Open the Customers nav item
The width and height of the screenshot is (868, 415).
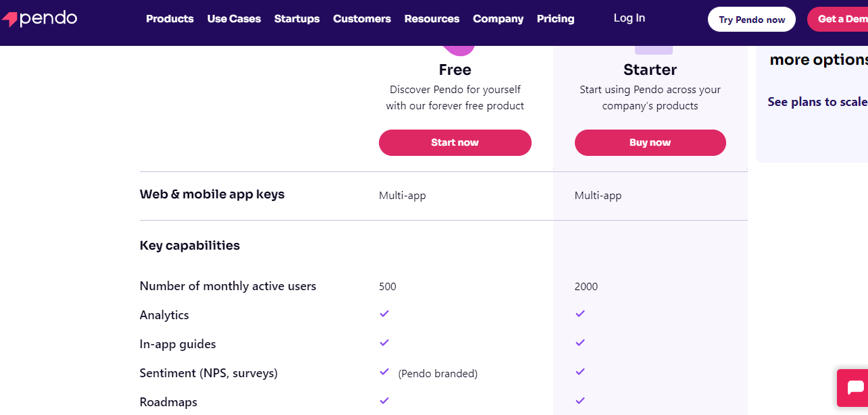(x=361, y=19)
